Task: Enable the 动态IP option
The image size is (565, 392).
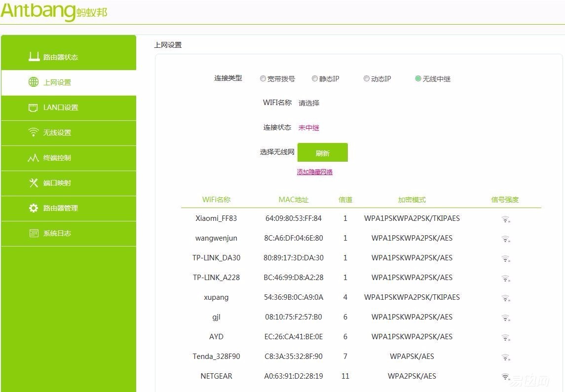Action: point(367,78)
